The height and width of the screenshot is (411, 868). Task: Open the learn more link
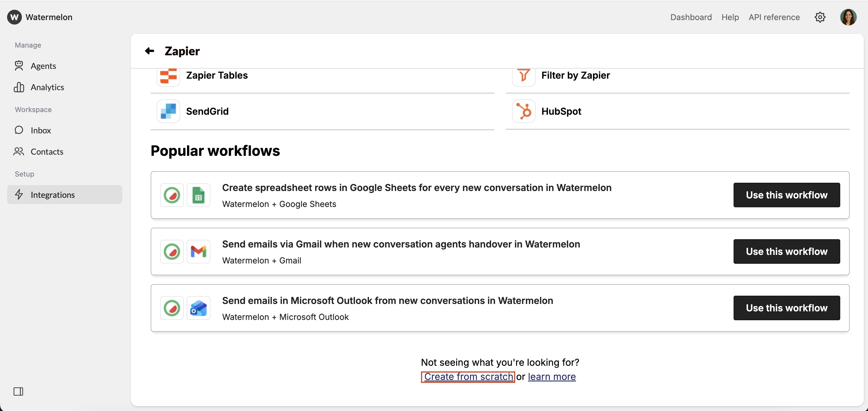[552, 377]
